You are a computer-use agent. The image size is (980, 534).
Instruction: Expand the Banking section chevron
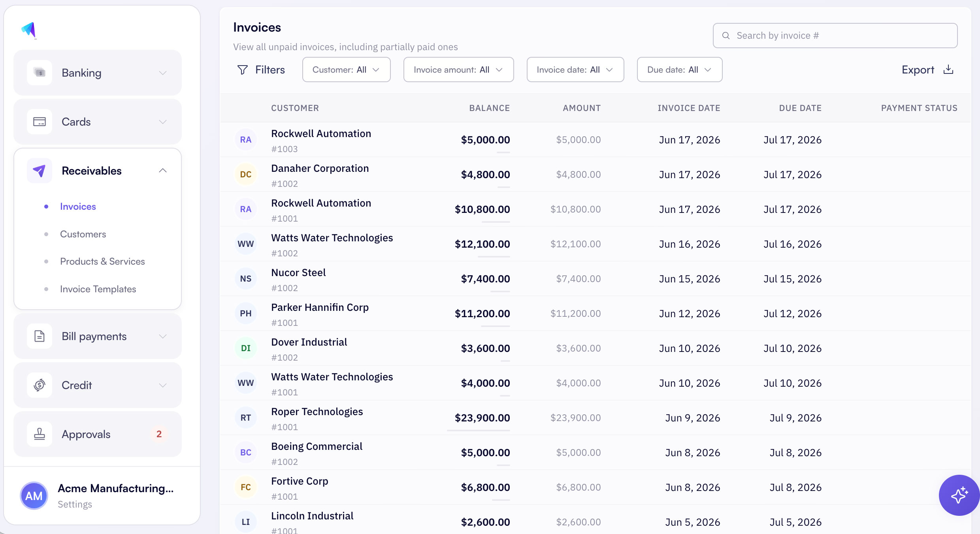coord(163,73)
